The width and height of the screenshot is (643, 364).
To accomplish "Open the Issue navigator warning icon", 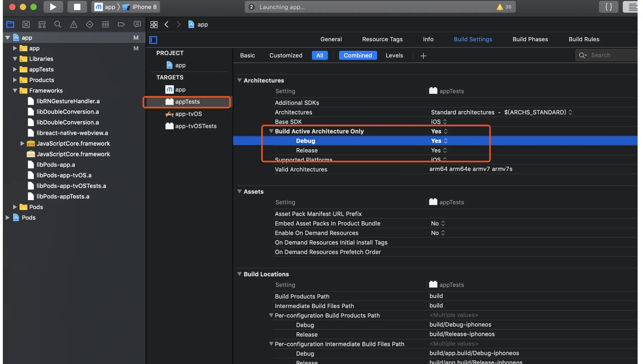I will tap(74, 24).
